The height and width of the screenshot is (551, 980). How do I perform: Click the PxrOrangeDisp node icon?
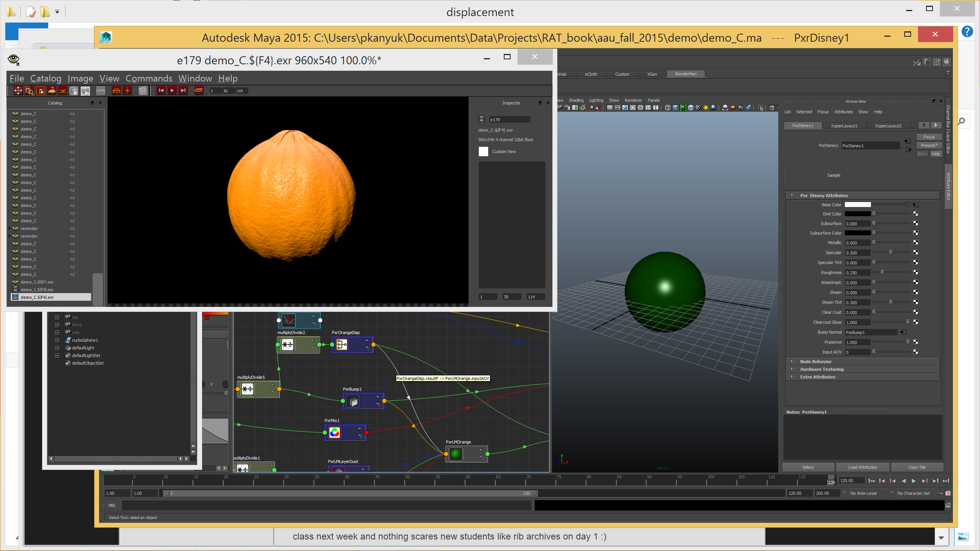pos(341,345)
